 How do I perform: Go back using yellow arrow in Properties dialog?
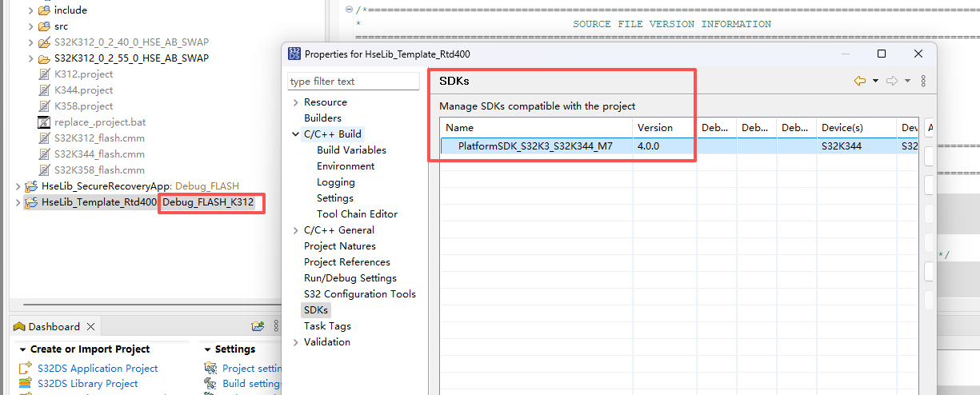point(860,81)
